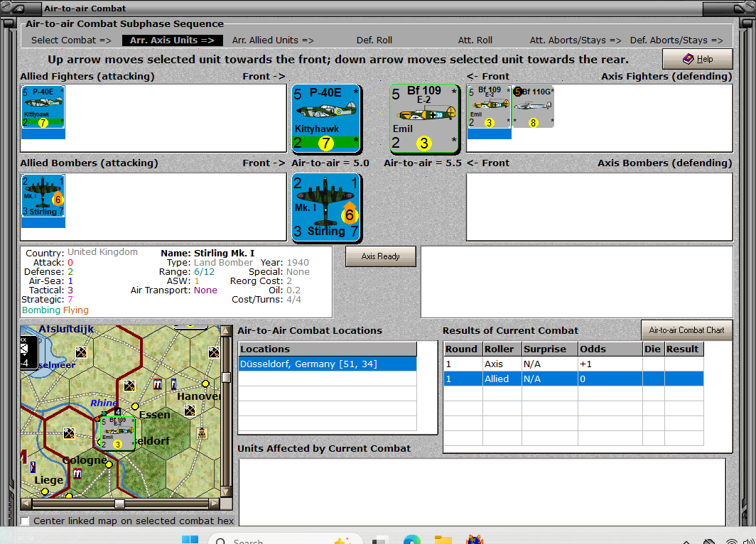Click the Flying status text
This screenshot has width=756, height=544.
tap(76, 310)
